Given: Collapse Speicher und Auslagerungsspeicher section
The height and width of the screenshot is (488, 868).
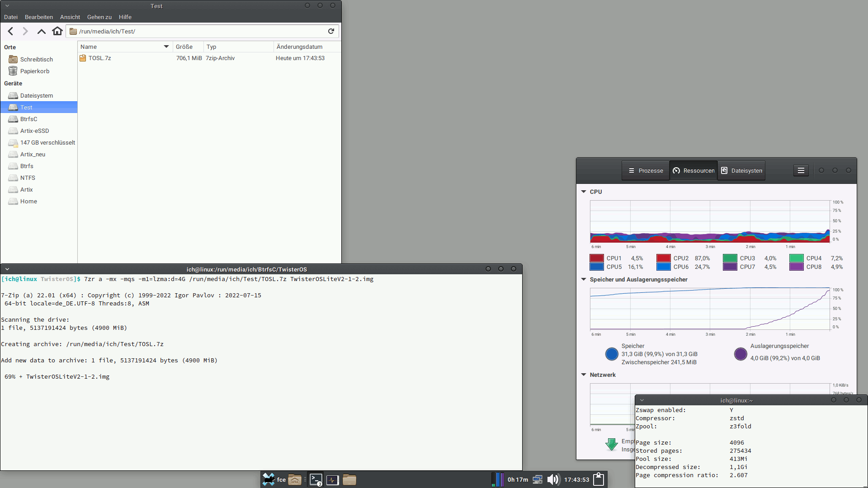Looking at the screenshot, I should tap(584, 279).
